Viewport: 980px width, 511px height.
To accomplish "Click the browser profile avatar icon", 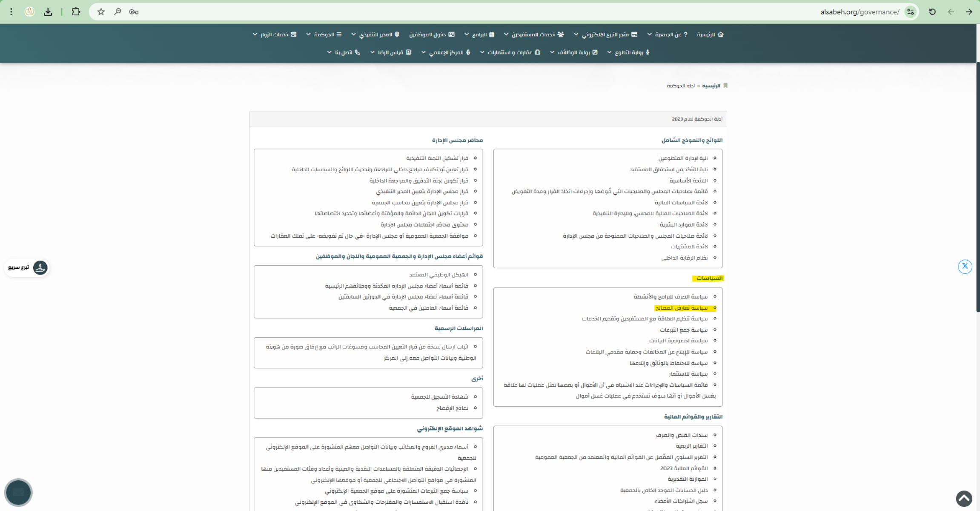I will [x=29, y=12].
